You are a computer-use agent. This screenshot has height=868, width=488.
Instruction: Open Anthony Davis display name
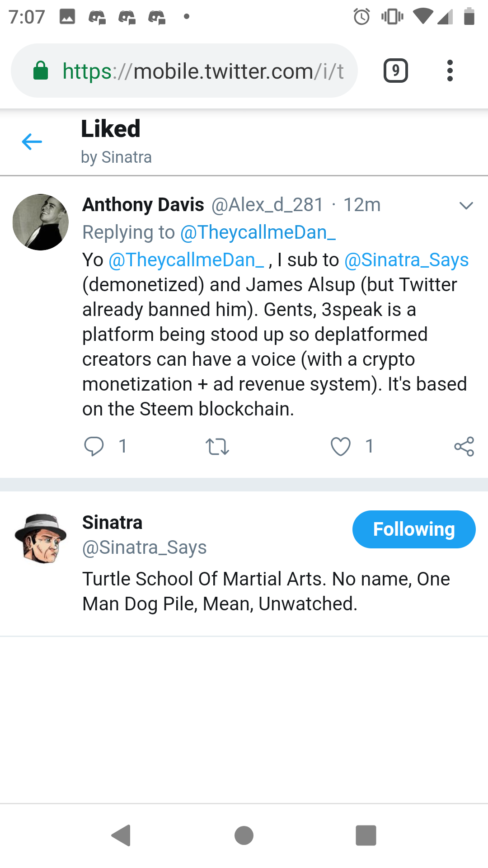tap(143, 205)
